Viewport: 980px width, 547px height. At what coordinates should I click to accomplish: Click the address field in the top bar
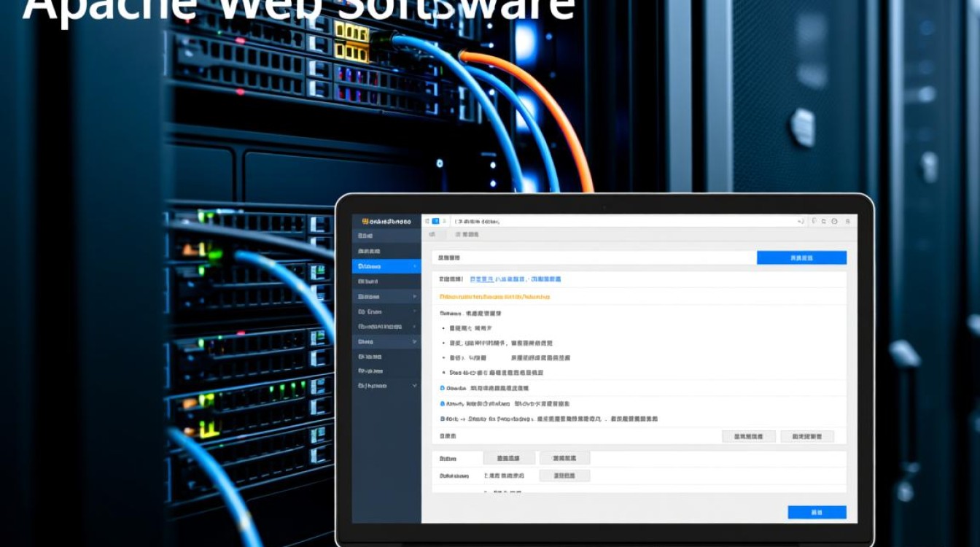click(620, 221)
